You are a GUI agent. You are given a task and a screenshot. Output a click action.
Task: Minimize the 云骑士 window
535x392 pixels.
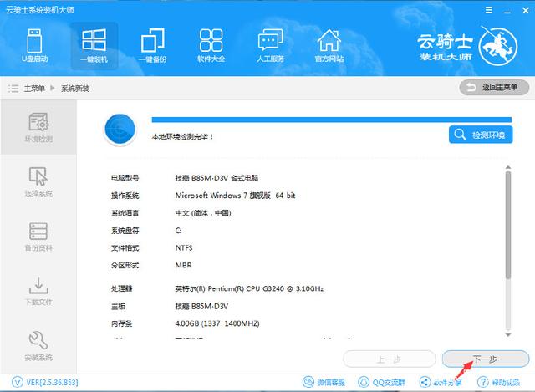507,11
